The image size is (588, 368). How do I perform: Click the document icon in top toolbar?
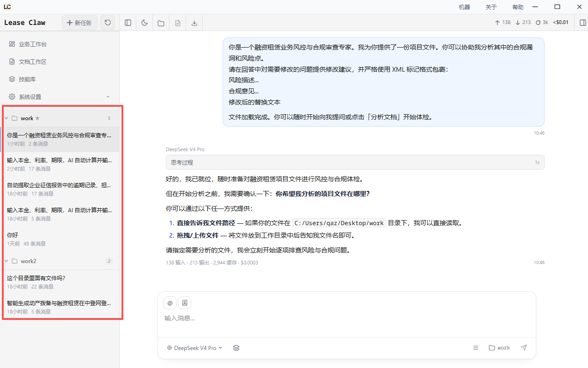(x=178, y=23)
